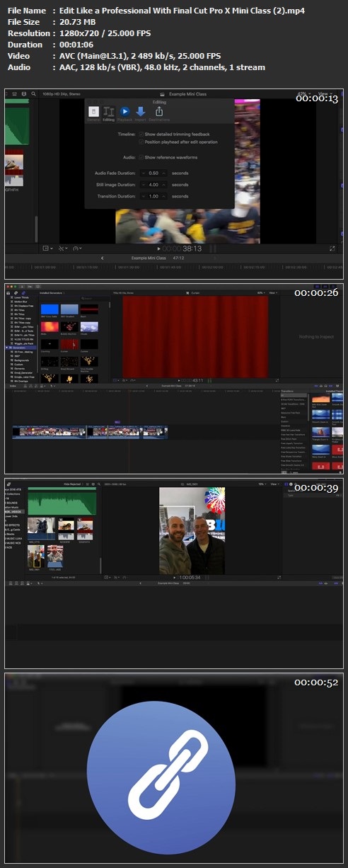The width and height of the screenshot is (348, 868).
Task: Click the green audio waveform clip in the browser
Action: pyautogui.click(x=62, y=504)
